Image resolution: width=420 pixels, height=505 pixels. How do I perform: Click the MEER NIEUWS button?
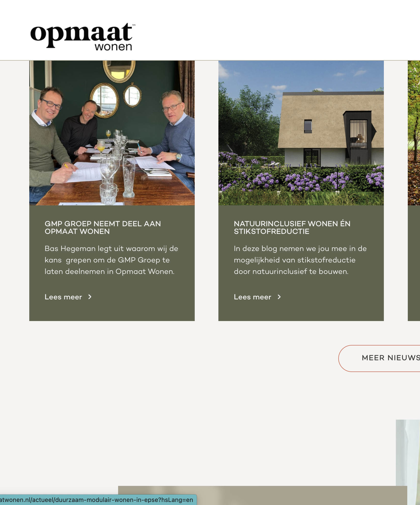point(379,358)
